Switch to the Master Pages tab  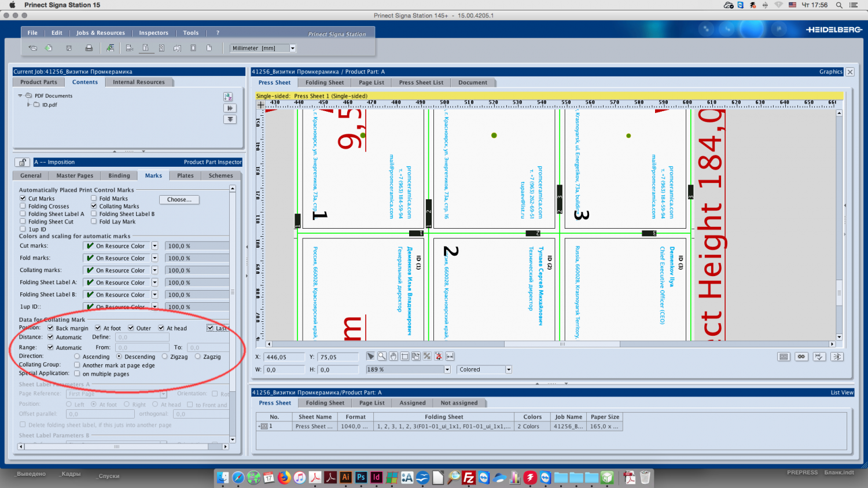[75, 175]
